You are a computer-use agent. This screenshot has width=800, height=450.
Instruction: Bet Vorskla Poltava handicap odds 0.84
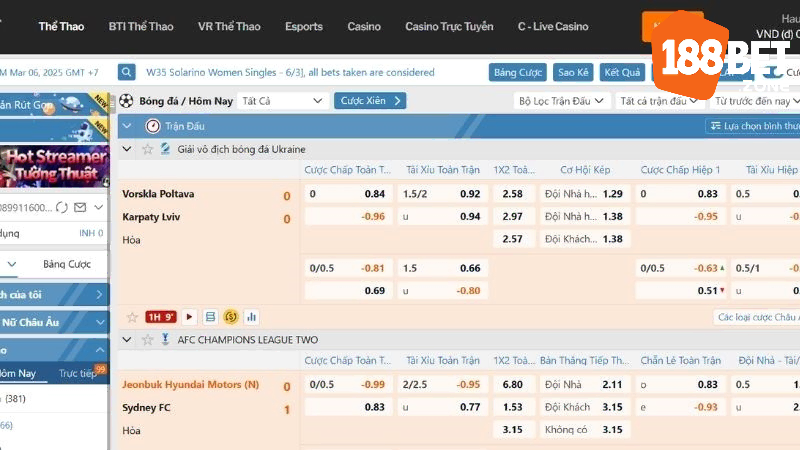(348, 194)
